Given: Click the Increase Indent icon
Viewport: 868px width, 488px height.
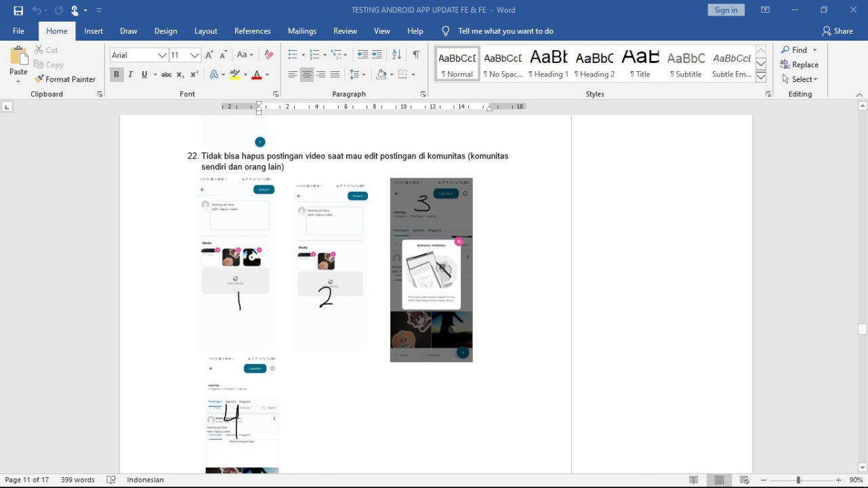Looking at the screenshot, I should tap(377, 55).
